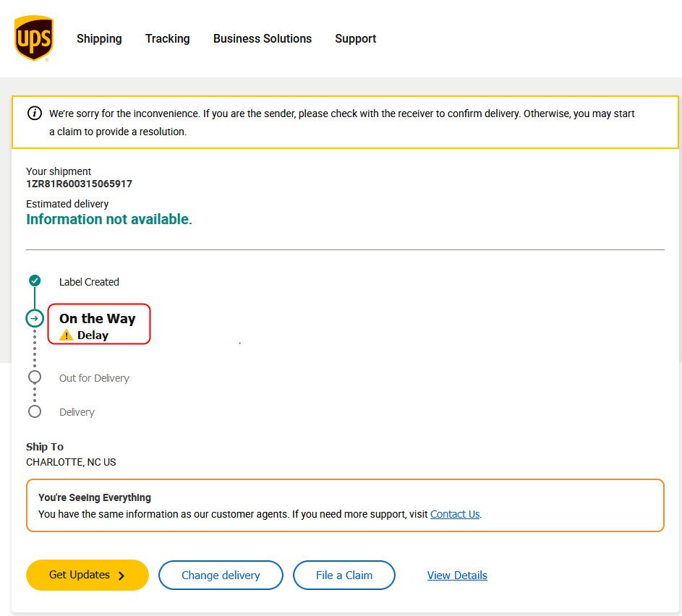Click the empty circle beside Out for Delivery
This screenshot has height=616, width=682.
(35, 377)
